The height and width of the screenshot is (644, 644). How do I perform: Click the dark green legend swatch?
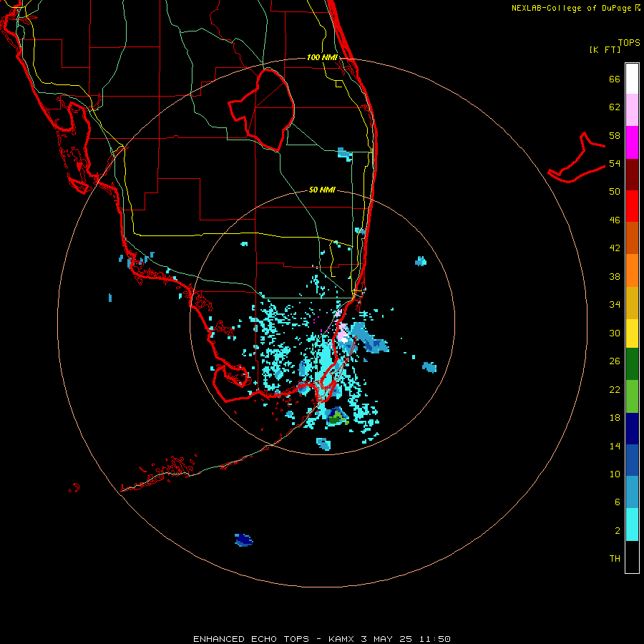[632, 364]
